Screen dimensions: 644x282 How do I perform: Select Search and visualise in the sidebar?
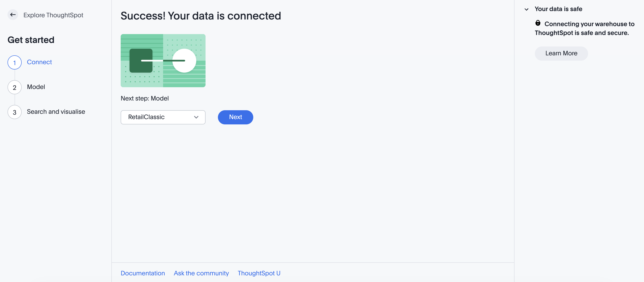tap(56, 112)
